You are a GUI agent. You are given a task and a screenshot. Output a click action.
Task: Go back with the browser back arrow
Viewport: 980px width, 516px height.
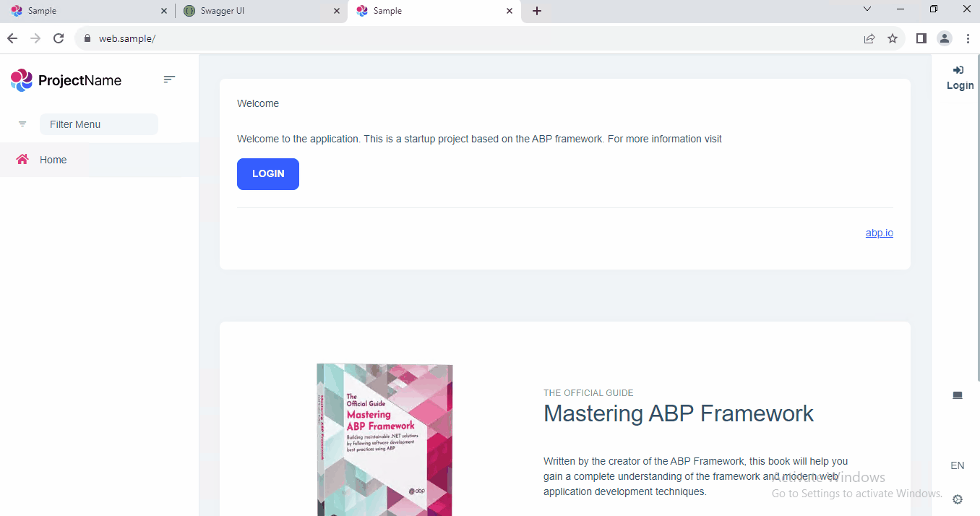point(12,38)
